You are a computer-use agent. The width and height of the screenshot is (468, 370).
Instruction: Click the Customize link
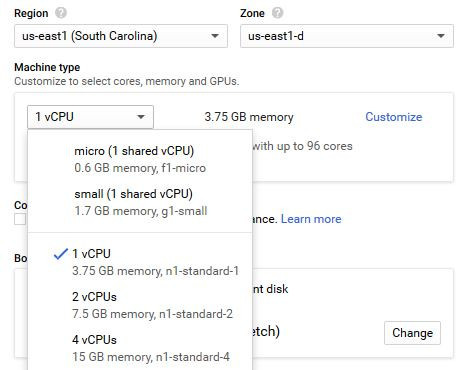point(394,117)
